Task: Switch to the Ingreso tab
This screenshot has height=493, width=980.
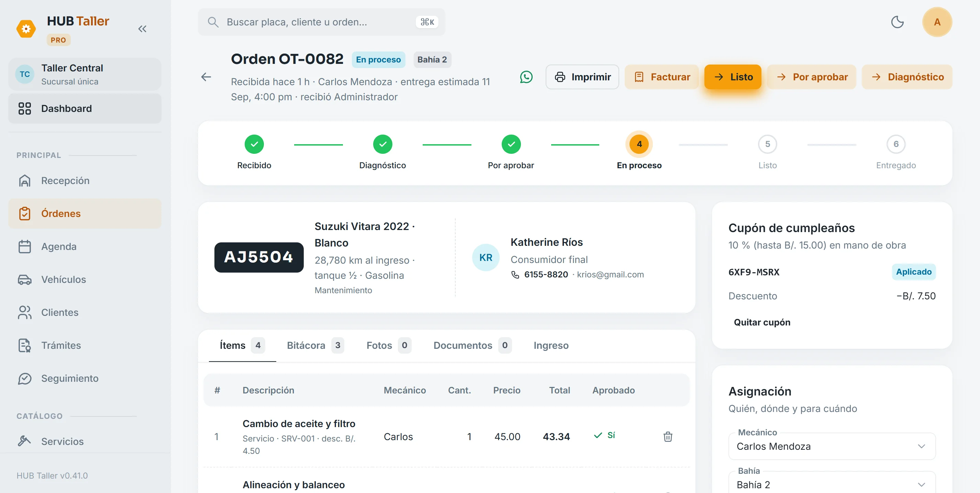Action: [x=551, y=345]
